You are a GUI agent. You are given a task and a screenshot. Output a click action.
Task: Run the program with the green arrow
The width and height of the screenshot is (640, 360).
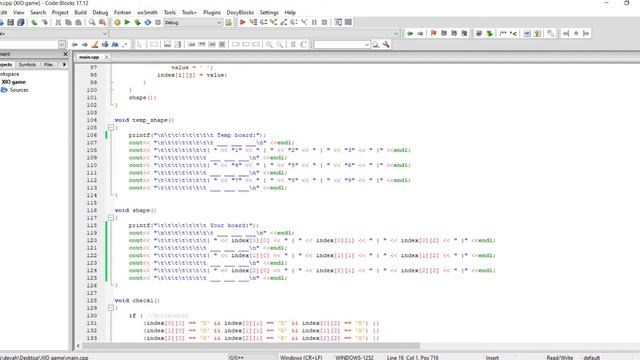point(127,22)
